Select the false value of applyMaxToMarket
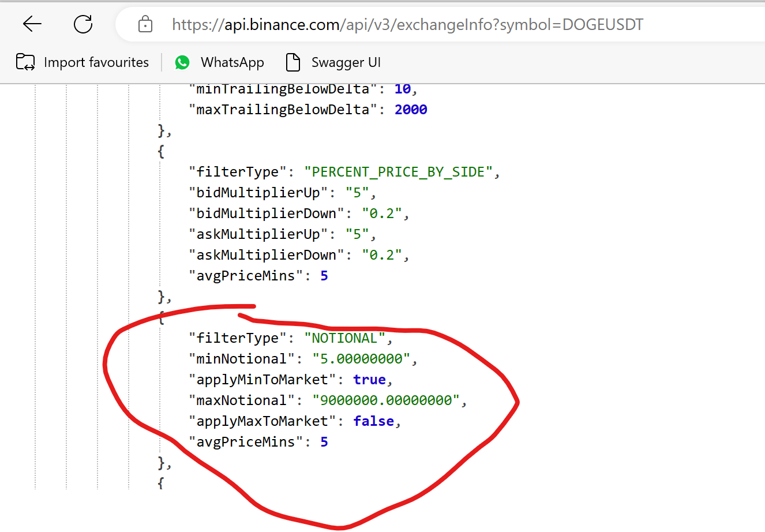Viewport: 765px width, 532px height. [x=373, y=421]
